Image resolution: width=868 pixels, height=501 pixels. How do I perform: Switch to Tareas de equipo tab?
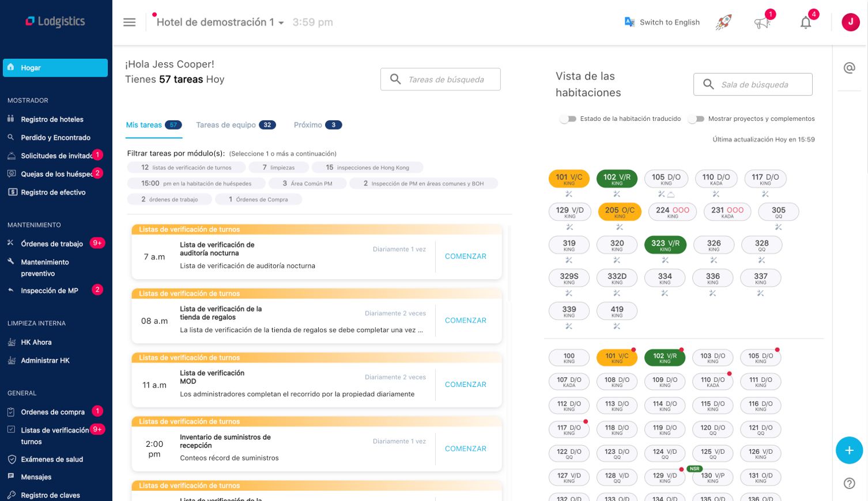(x=235, y=125)
